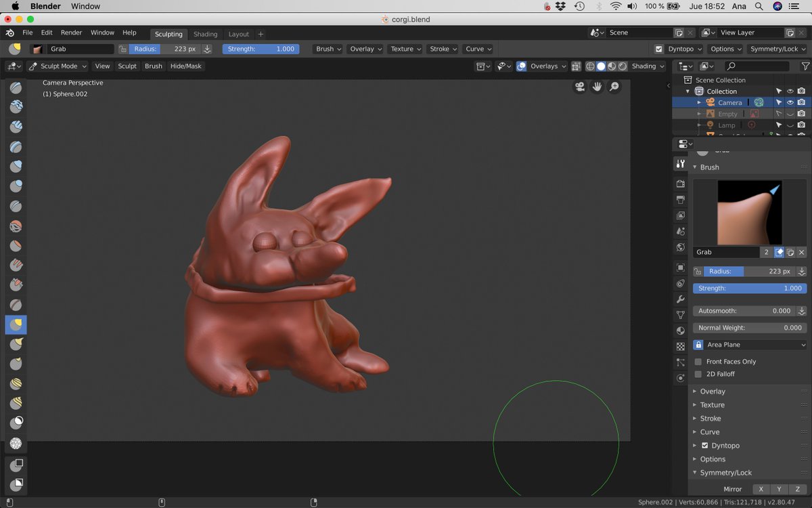The width and height of the screenshot is (812, 508).
Task: Open the Symmetry/Lock header dropdown
Action: point(777,49)
